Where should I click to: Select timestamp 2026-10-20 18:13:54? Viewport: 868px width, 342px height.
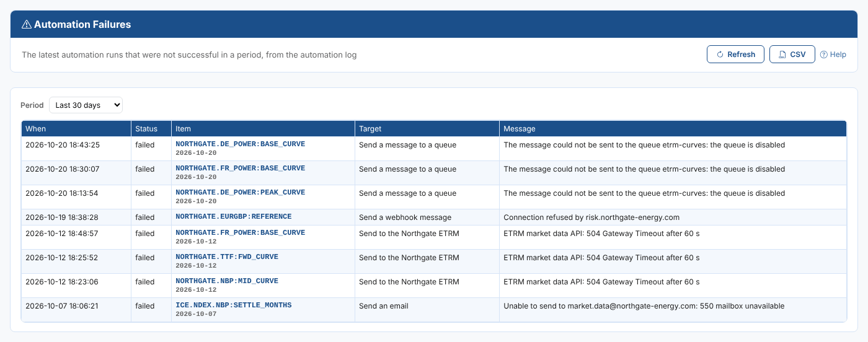pyautogui.click(x=63, y=193)
